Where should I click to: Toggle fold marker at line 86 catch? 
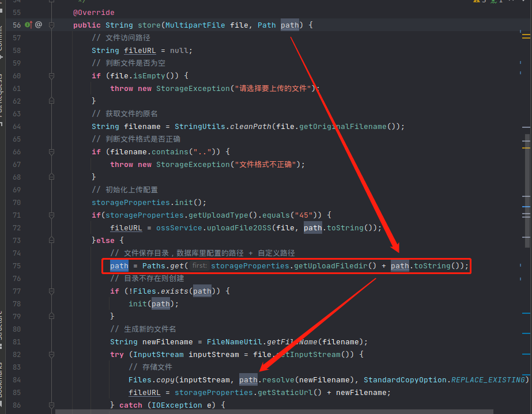tap(51, 405)
